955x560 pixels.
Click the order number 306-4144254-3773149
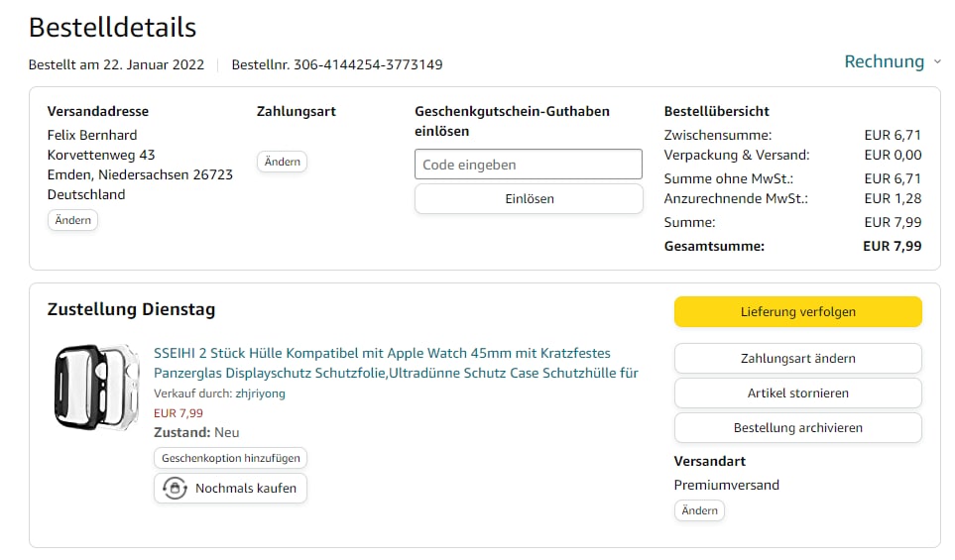[367, 64]
